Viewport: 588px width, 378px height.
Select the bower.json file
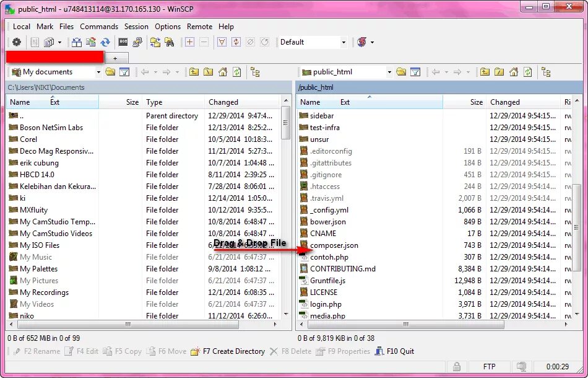(x=328, y=222)
